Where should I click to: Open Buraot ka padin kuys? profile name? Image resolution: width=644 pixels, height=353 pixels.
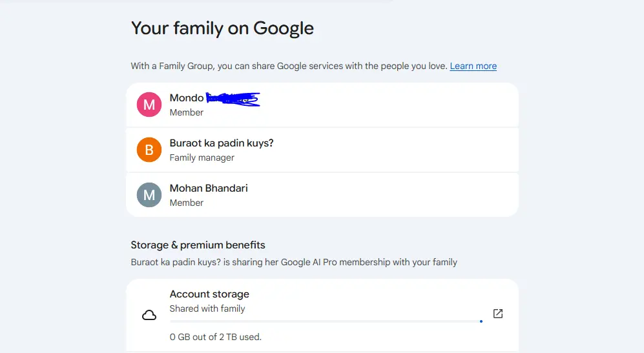(x=222, y=143)
